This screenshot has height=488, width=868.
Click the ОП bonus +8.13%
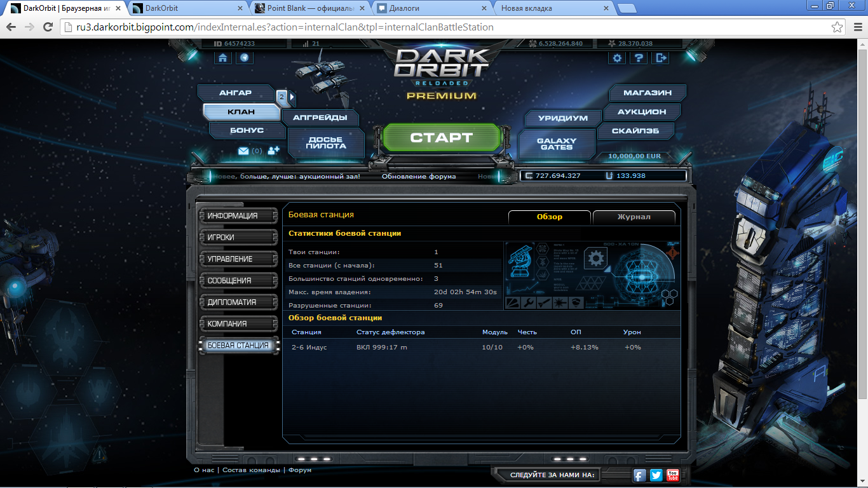click(x=584, y=347)
